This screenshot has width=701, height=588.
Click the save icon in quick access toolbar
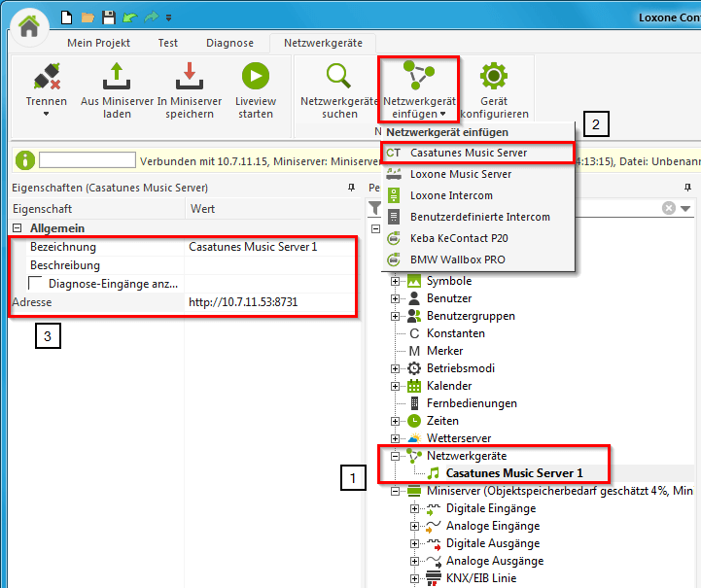click(109, 17)
